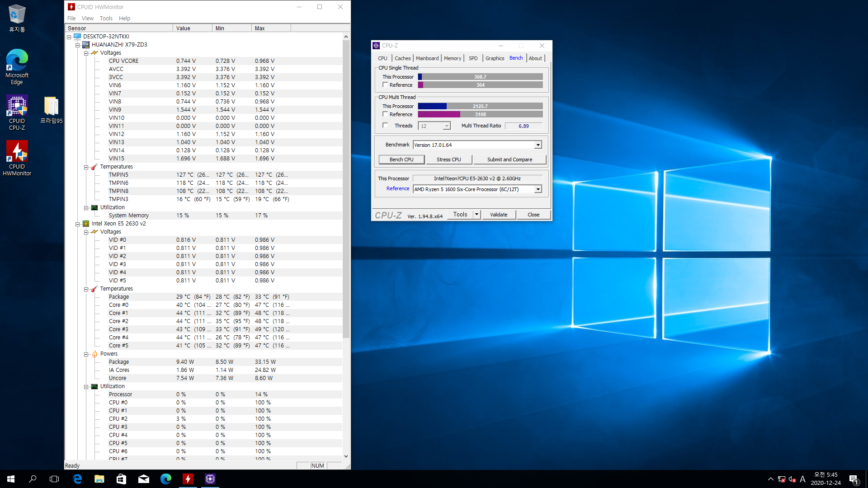Open Microsoft Store from the taskbar
The width and height of the screenshot is (868, 488).
(121, 479)
